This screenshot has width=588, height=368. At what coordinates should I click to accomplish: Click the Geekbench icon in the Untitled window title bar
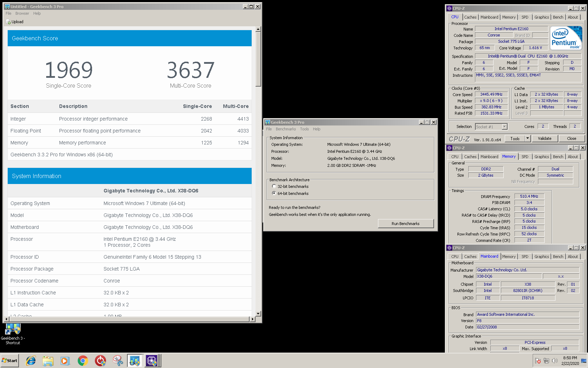pyautogui.click(x=7, y=6)
